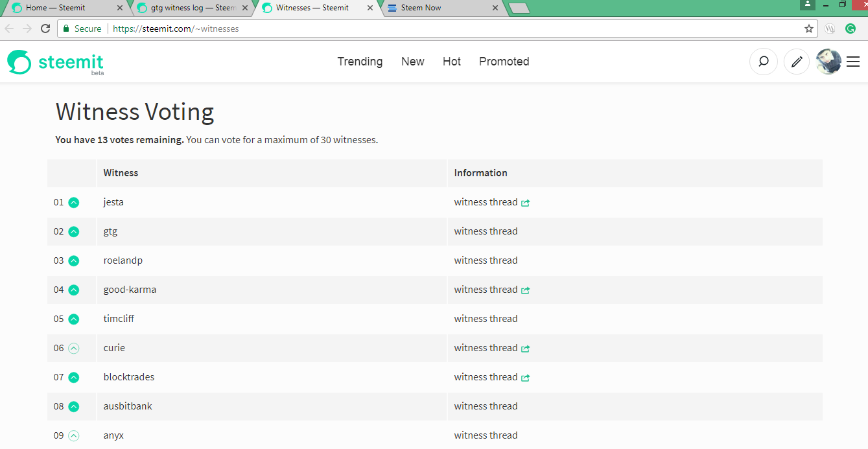Viewport: 868px width, 449px height.
Task: Toggle the vote arrow for witness roelandp
Action: [x=74, y=260]
